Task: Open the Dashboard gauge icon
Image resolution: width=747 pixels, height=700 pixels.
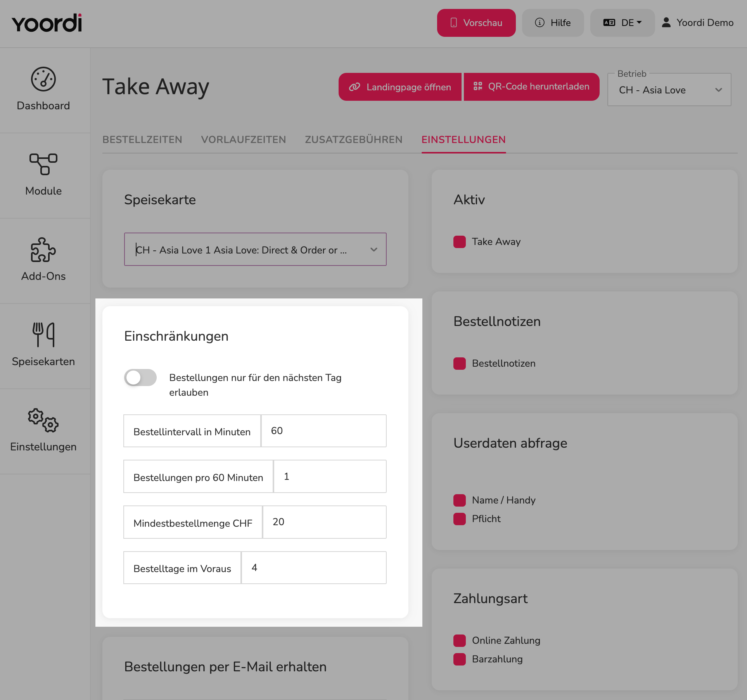Action: point(43,79)
